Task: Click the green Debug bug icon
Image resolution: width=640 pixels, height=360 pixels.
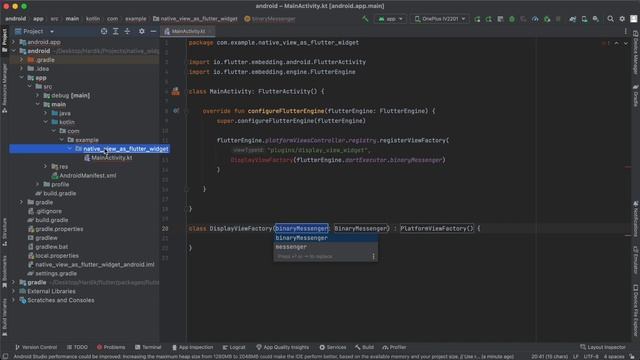Action: (x=512, y=19)
